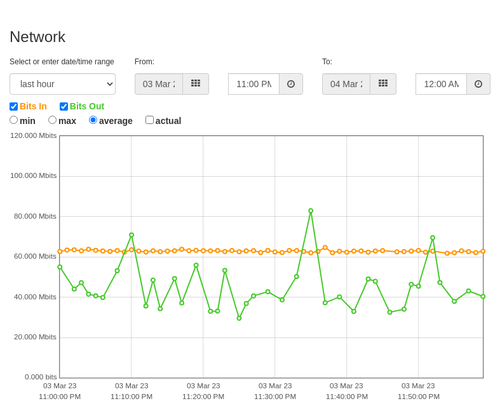The width and height of the screenshot is (500, 403).
Task: Click the '100.000 Mbits' axis label
Action: click(33, 176)
